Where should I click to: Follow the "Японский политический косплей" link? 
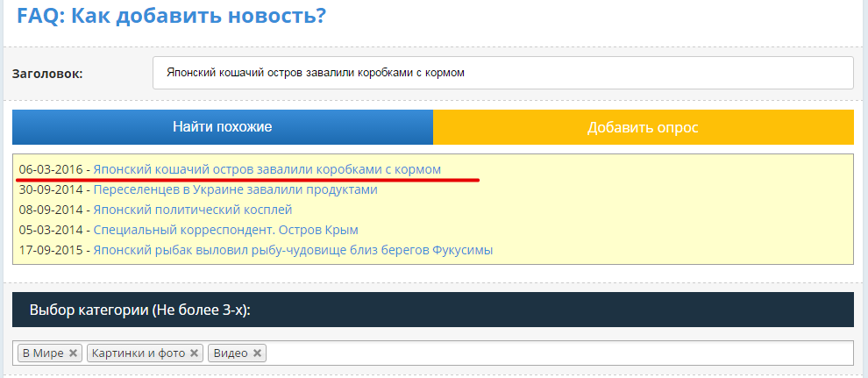tap(192, 210)
